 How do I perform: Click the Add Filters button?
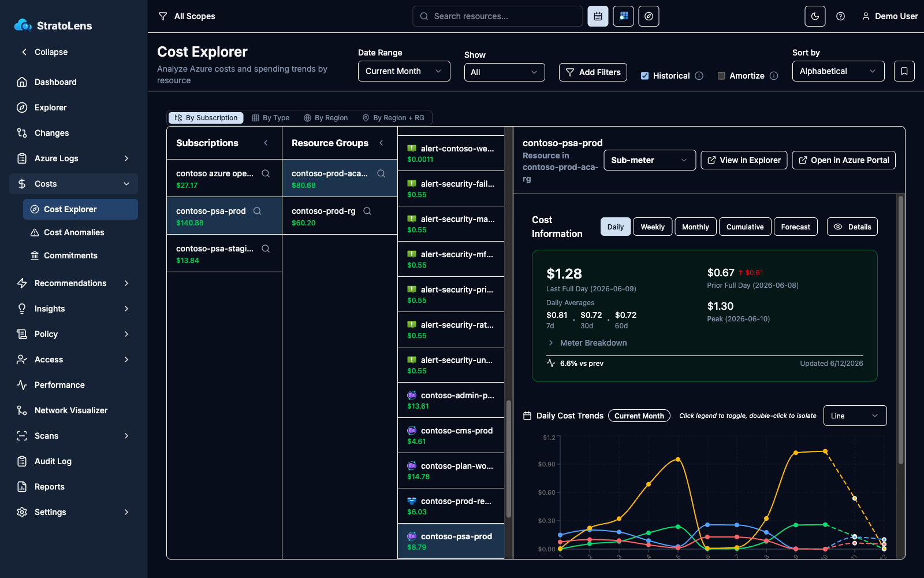point(593,72)
